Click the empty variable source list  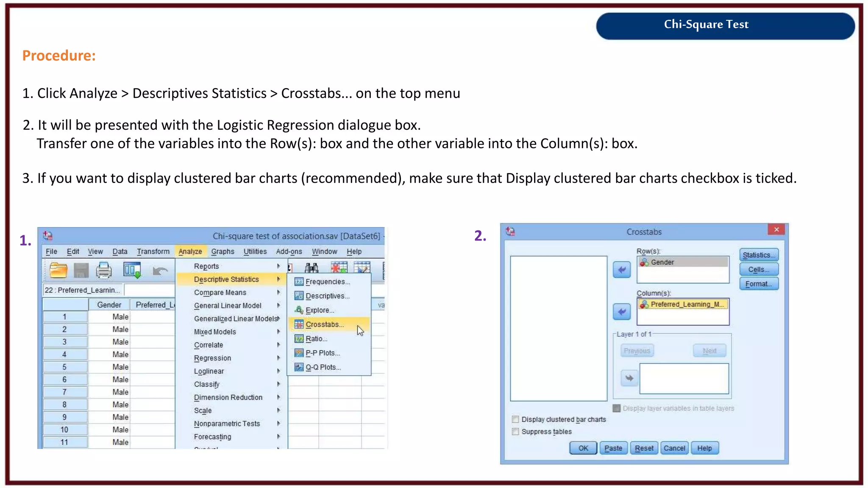click(x=559, y=328)
